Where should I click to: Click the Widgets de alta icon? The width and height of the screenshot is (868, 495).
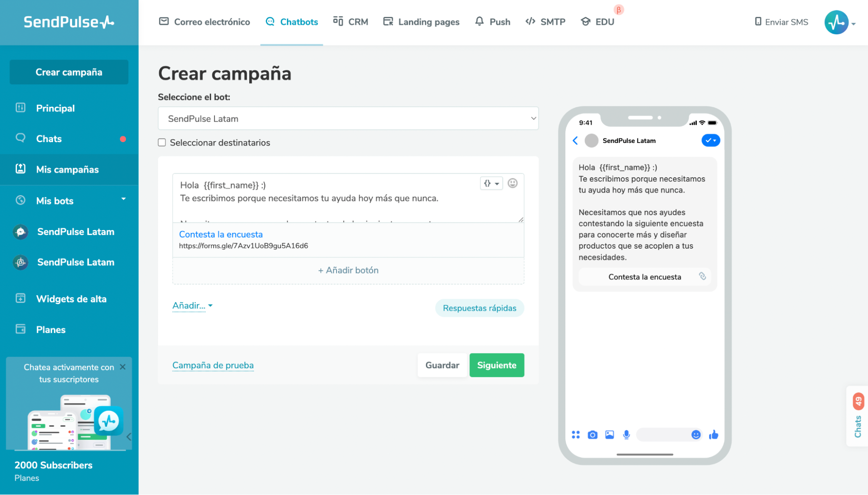pos(20,298)
